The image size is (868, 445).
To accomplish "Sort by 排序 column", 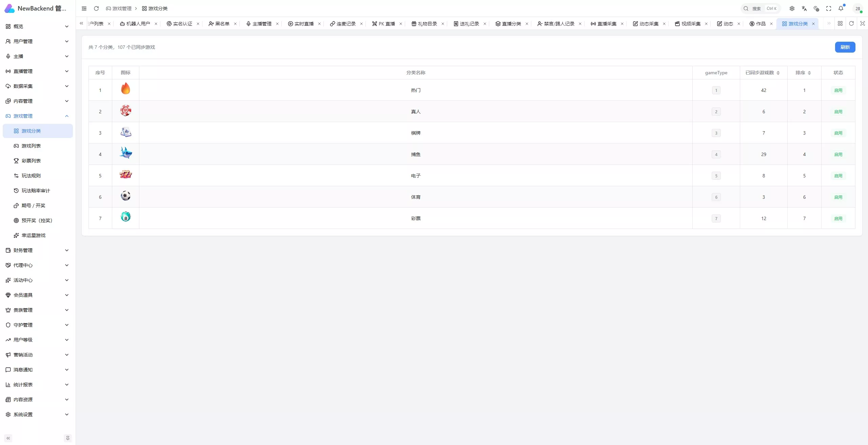I will pyautogui.click(x=804, y=73).
